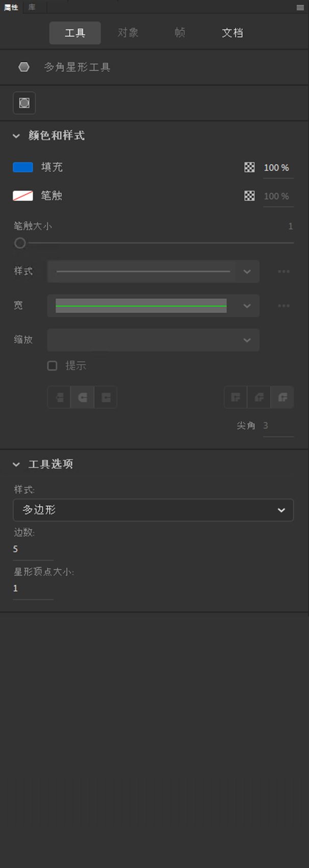Select the round stroke cap icon
The width and height of the screenshot is (309, 868).
pos(82,397)
